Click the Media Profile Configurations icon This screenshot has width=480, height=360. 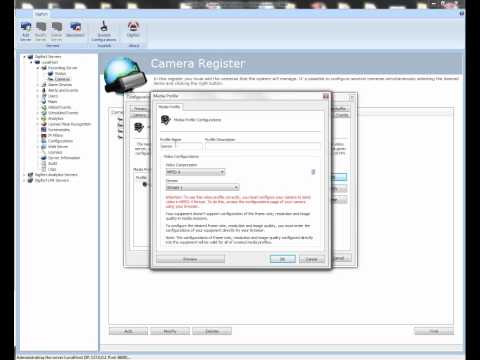[x=166, y=120]
